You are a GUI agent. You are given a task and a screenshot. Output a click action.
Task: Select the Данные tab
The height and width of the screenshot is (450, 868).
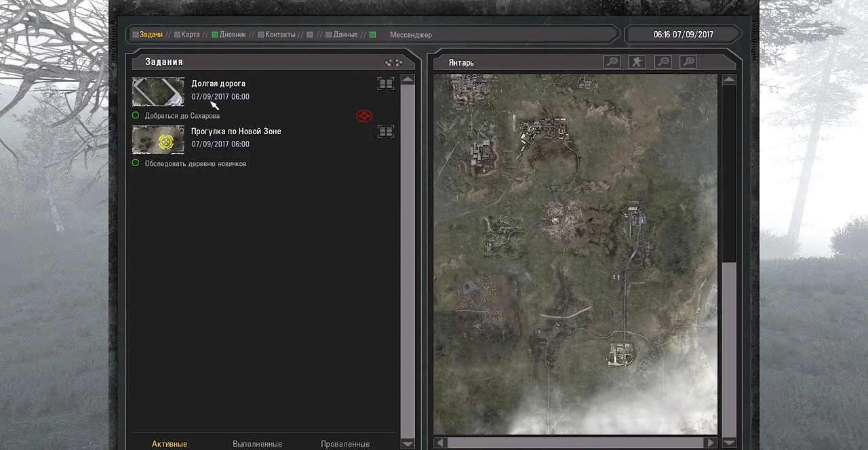[x=341, y=35]
